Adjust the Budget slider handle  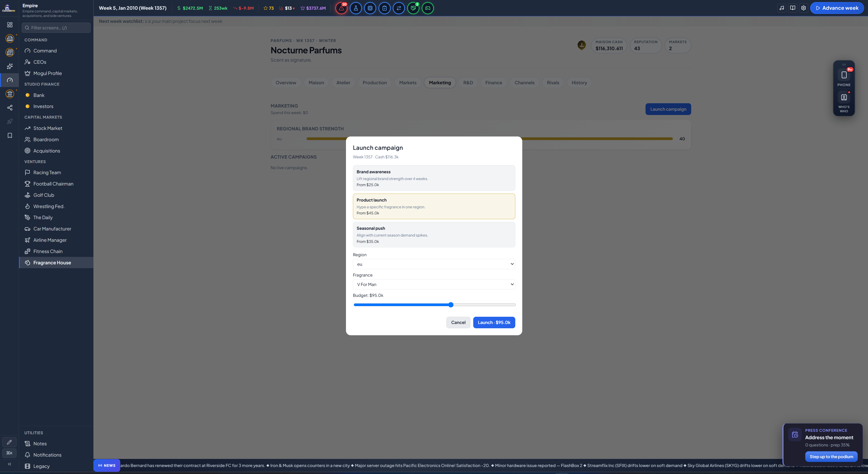click(451, 305)
